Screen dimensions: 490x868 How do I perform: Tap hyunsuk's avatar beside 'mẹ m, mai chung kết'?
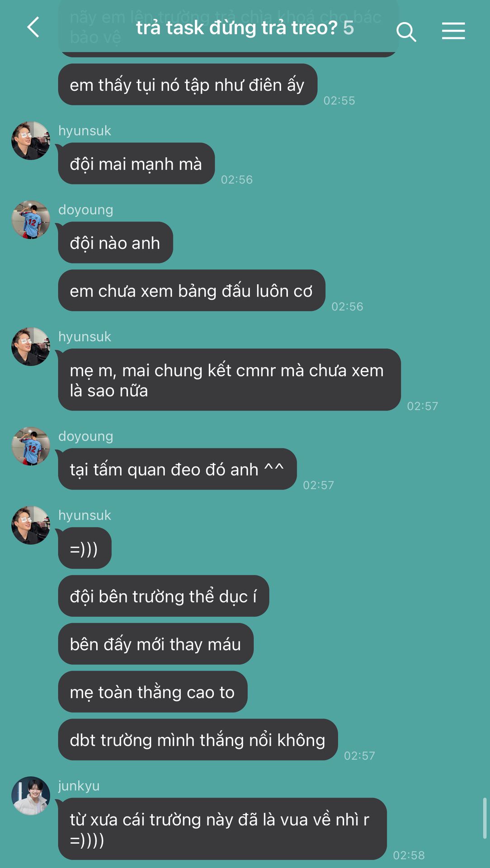[x=31, y=347]
